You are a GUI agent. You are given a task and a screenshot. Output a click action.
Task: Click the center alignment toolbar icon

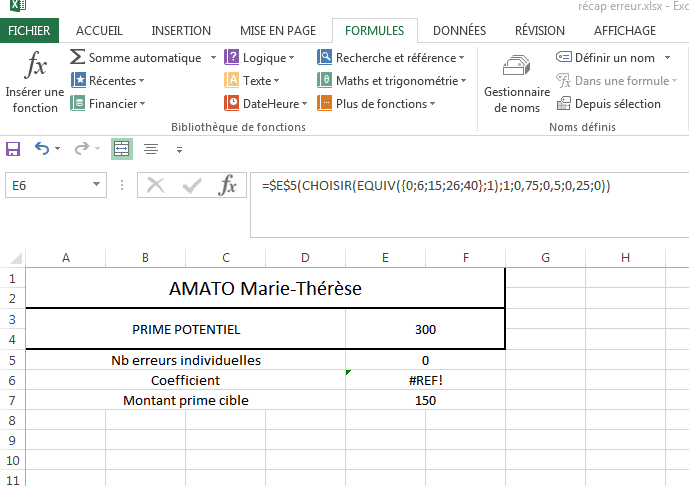pyautogui.click(x=151, y=149)
